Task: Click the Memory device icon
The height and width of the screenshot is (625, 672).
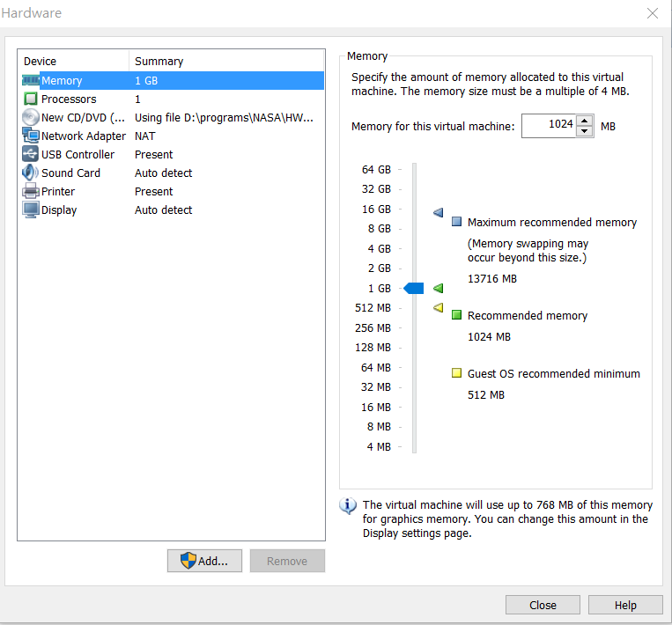Action: pos(31,80)
